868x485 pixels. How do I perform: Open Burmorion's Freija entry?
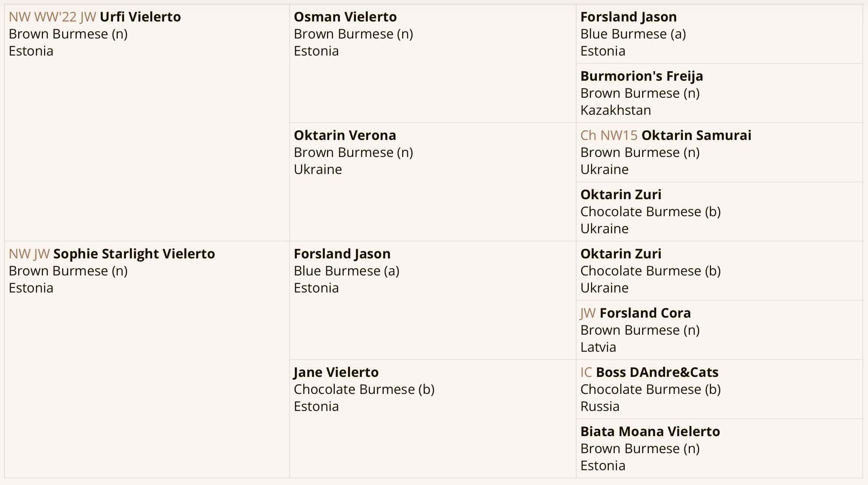642,76
